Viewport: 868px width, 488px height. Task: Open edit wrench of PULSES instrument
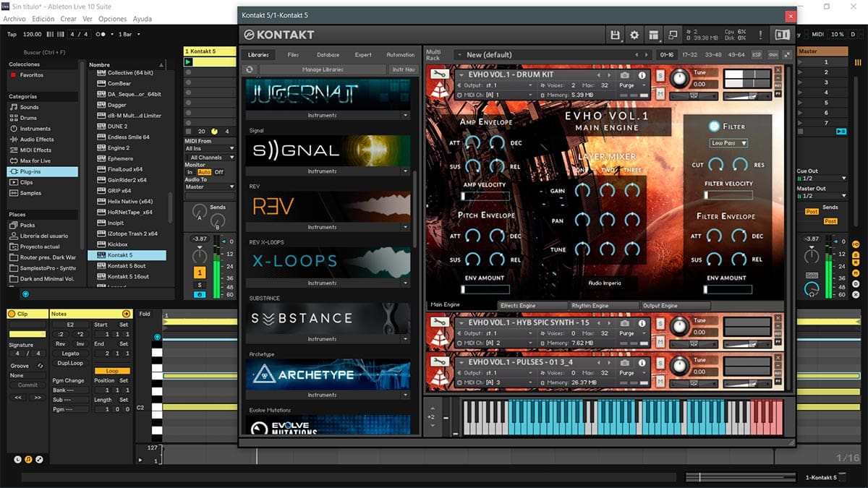(x=439, y=361)
